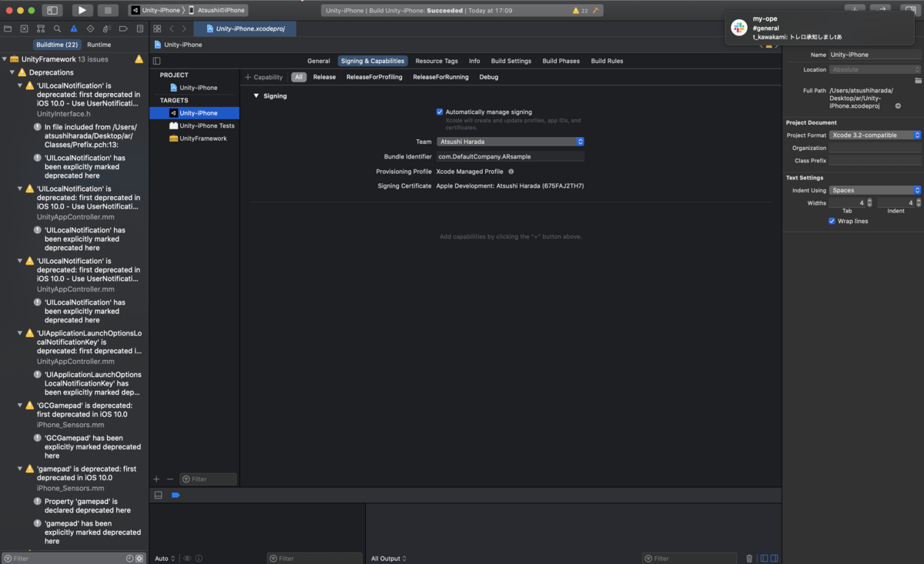Select the Unity-iPhone scheme in toolbar
The width and height of the screenshot is (924, 564).
(x=155, y=11)
